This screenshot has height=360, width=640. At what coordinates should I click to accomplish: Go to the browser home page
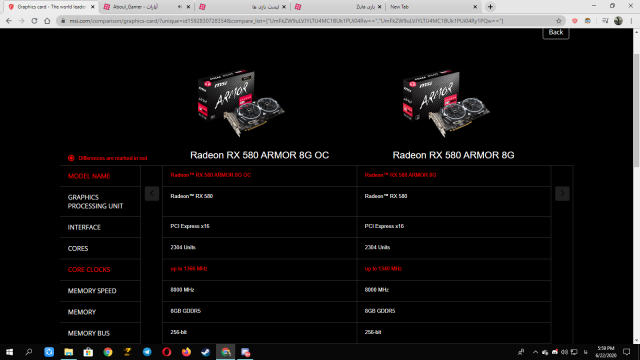(x=47, y=21)
